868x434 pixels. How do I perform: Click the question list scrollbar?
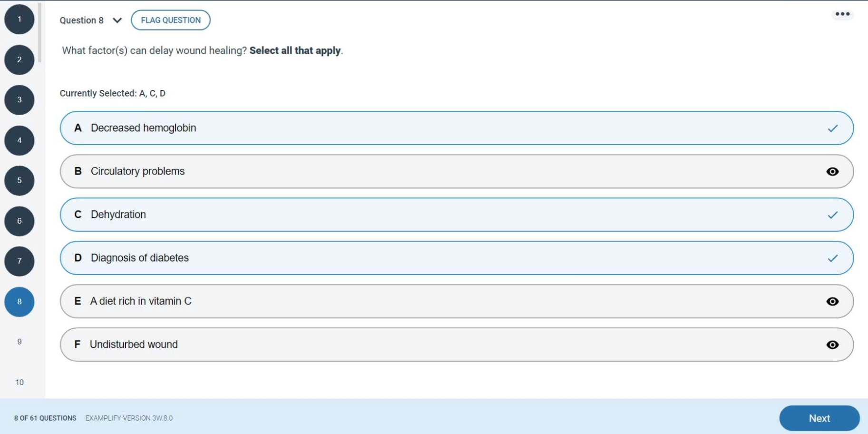40,33
